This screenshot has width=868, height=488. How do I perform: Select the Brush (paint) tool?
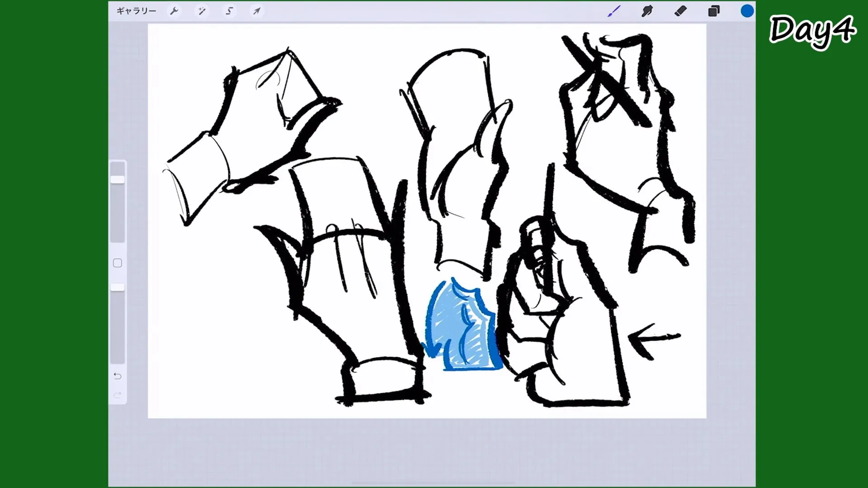click(613, 11)
